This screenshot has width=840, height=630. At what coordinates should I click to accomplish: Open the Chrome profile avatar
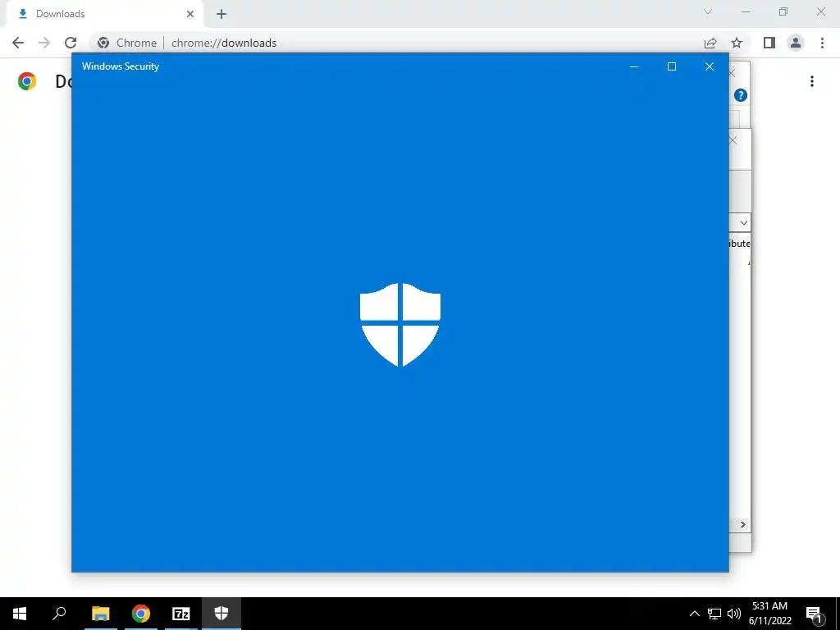tap(796, 43)
